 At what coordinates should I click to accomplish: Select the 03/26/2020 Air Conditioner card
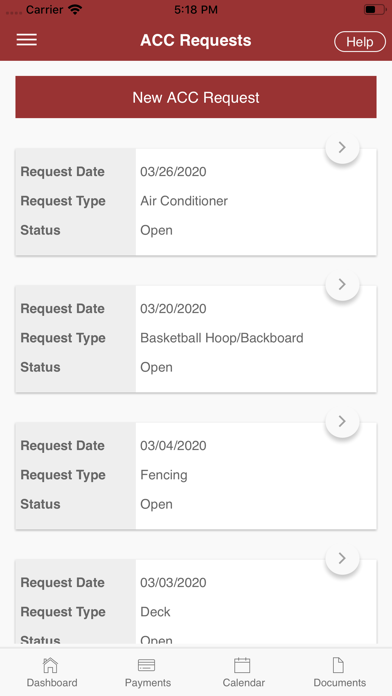coord(196,202)
